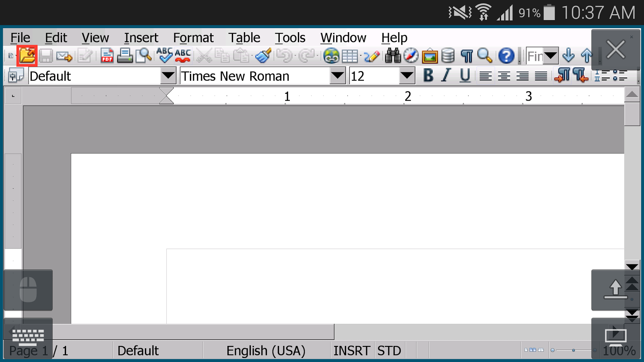Open the Help menu
Screen dimensions: 644x362
point(394,38)
